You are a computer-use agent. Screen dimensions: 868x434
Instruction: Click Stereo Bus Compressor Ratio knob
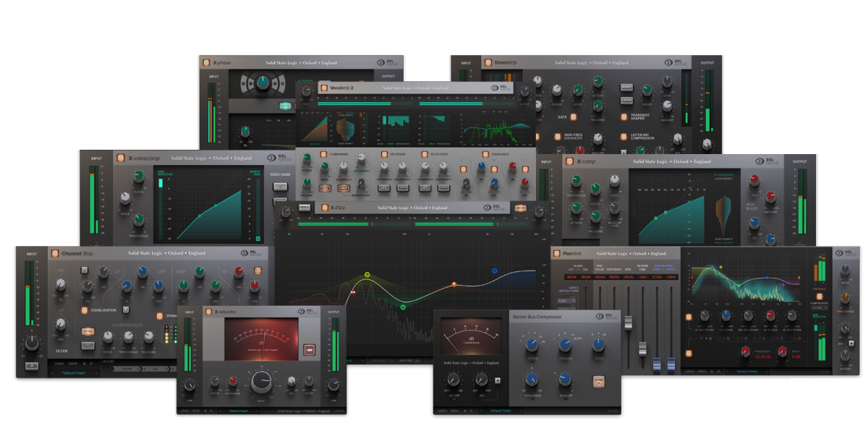coord(598,344)
